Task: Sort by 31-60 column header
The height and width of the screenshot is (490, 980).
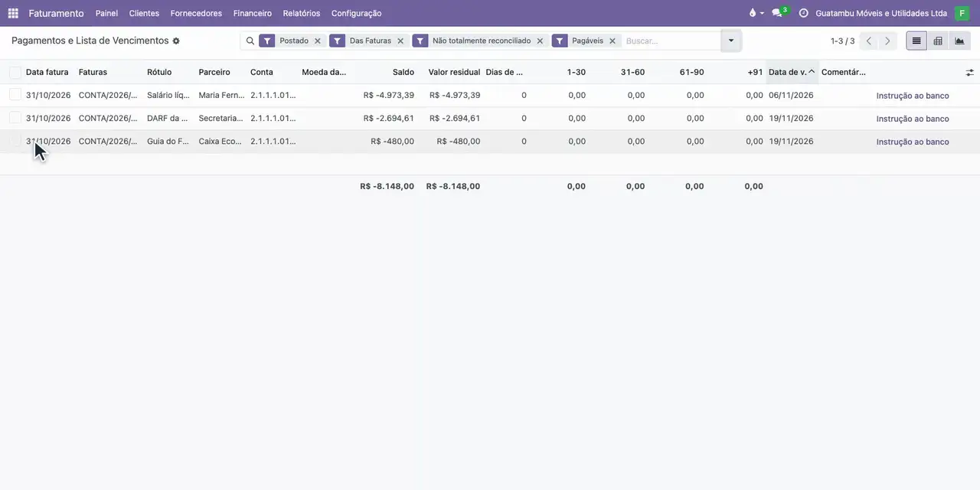Action: 632,72
